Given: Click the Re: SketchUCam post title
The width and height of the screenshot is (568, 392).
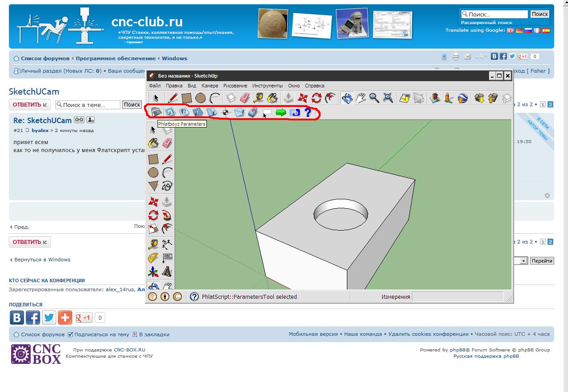Looking at the screenshot, I should tap(42, 120).
